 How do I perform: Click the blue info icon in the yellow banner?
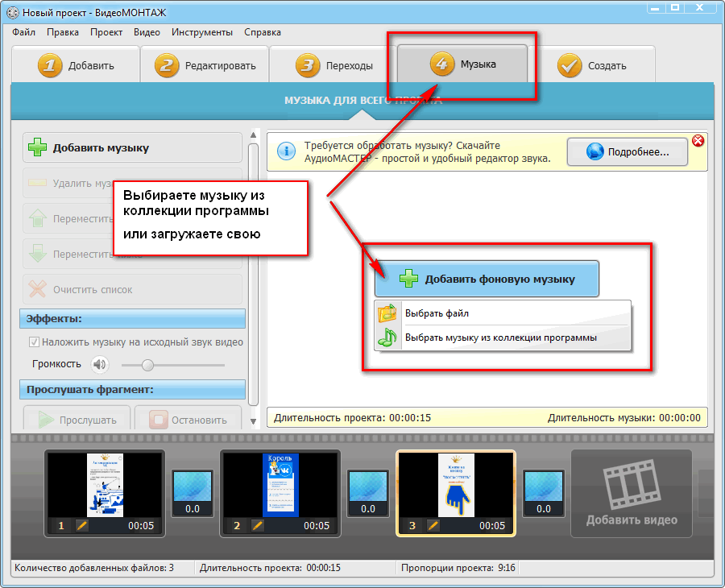286,151
